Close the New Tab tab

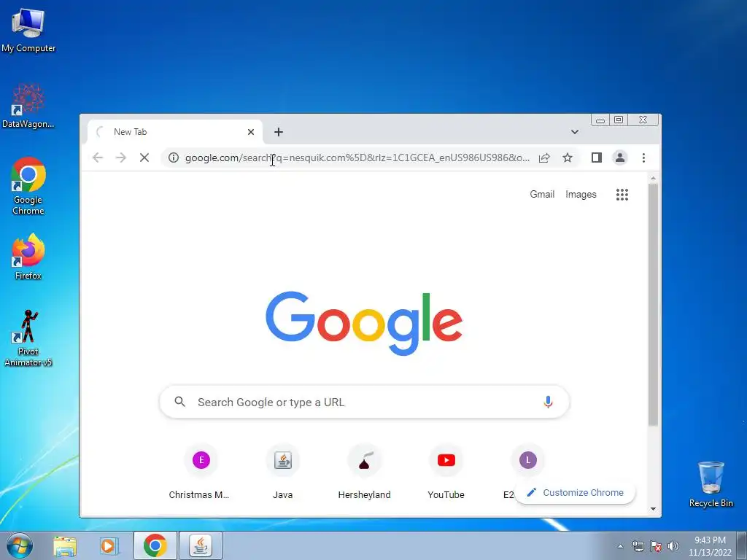(251, 132)
